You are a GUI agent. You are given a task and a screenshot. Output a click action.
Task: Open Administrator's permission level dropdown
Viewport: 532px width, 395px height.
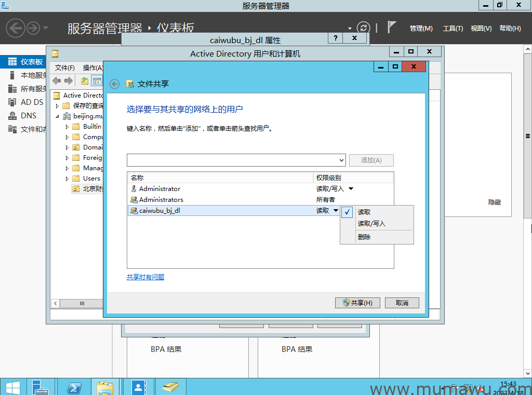pyautogui.click(x=351, y=189)
